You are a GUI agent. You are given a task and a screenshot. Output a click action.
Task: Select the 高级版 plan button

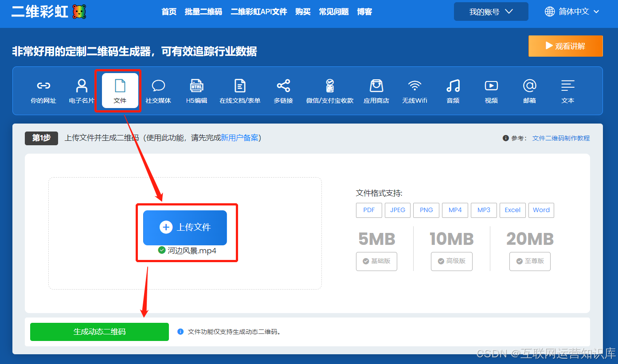[x=452, y=261]
